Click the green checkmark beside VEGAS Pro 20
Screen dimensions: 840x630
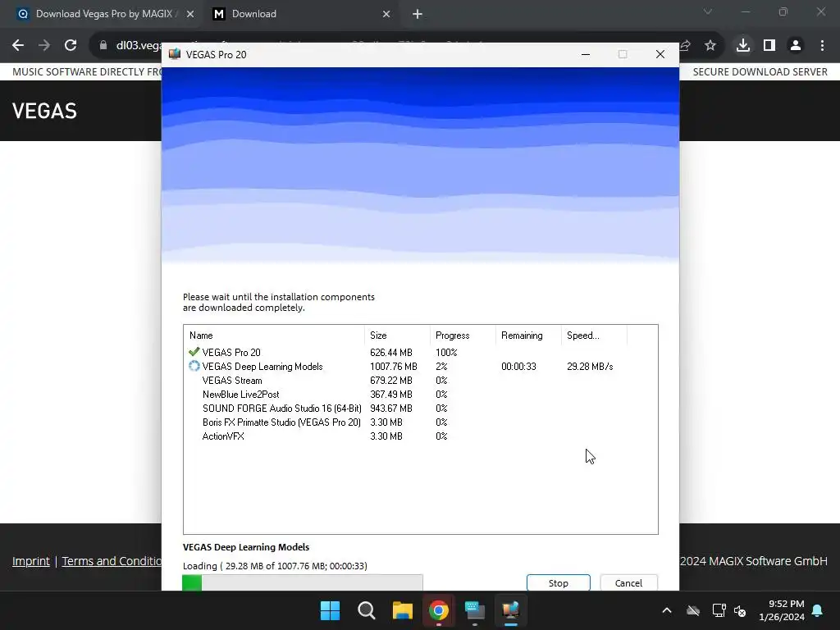[194, 352]
